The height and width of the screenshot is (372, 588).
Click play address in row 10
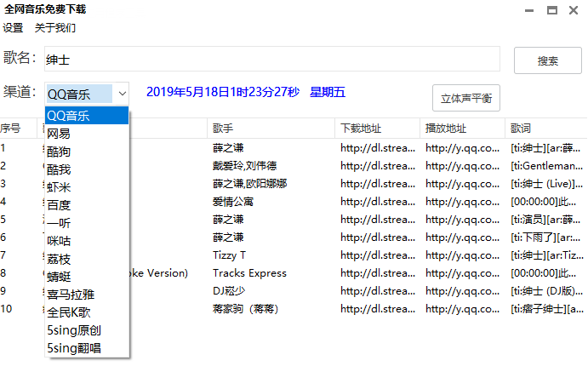462,309
